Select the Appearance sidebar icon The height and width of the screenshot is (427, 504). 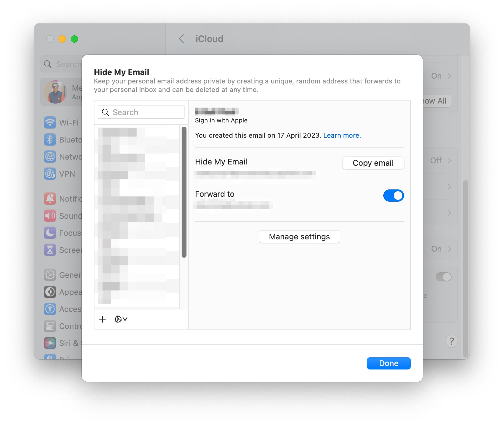(50, 292)
